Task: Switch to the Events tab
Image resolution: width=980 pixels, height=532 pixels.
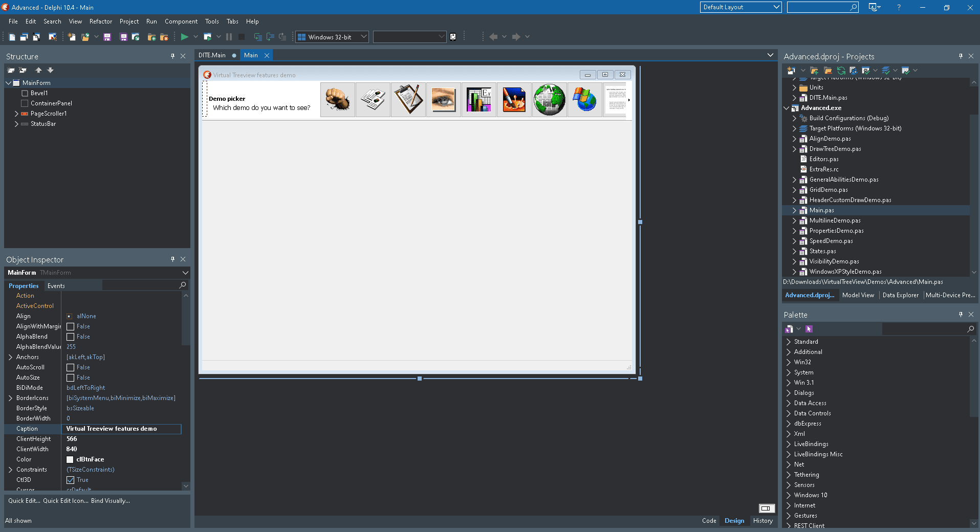Action: coord(56,286)
